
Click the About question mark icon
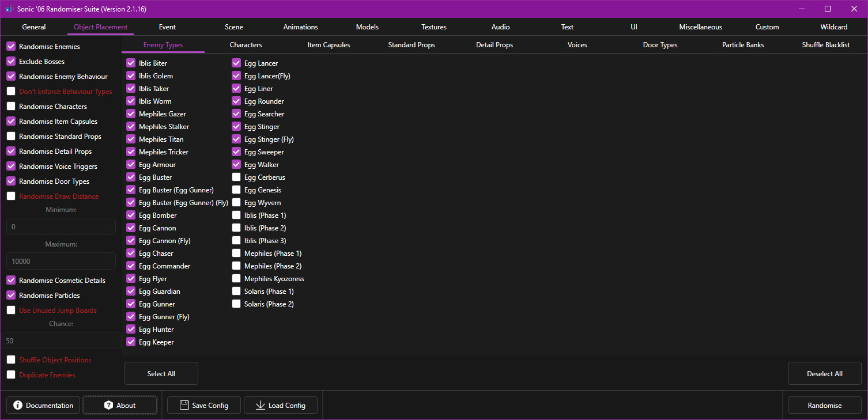pos(108,405)
